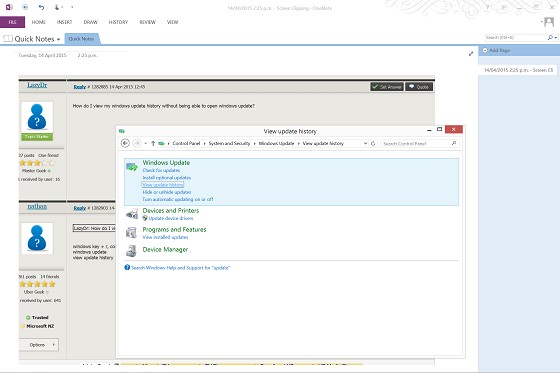Click 'Hide or unhide updates' link
This screenshot has height=373, width=560.
coord(167,192)
